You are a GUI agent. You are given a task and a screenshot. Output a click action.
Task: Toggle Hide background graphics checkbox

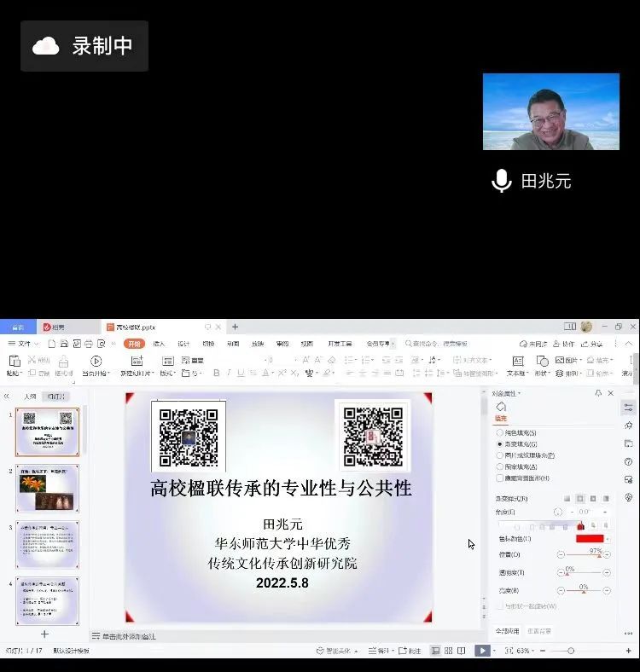pos(499,478)
